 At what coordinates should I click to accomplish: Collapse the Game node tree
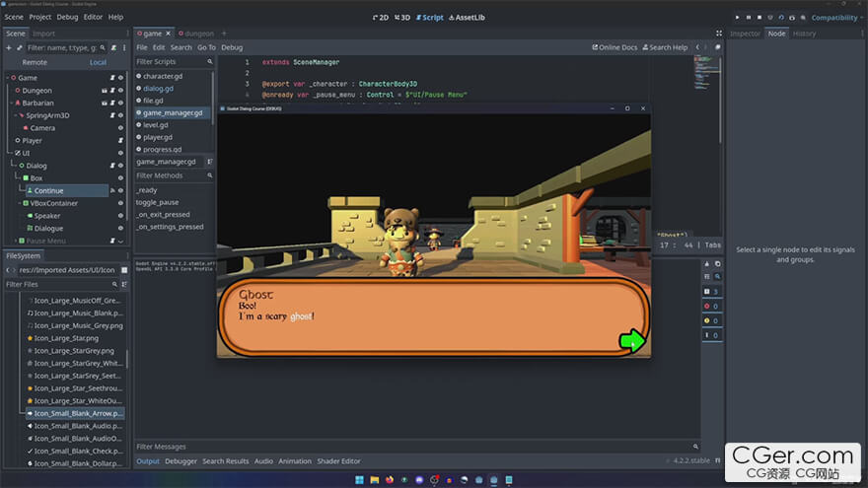[7, 78]
